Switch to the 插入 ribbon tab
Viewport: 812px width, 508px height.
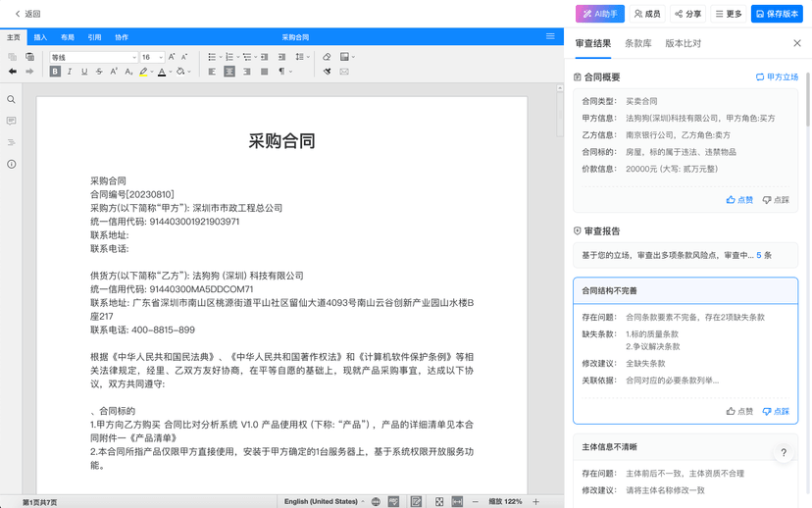pyautogui.click(x=40, y=37)
